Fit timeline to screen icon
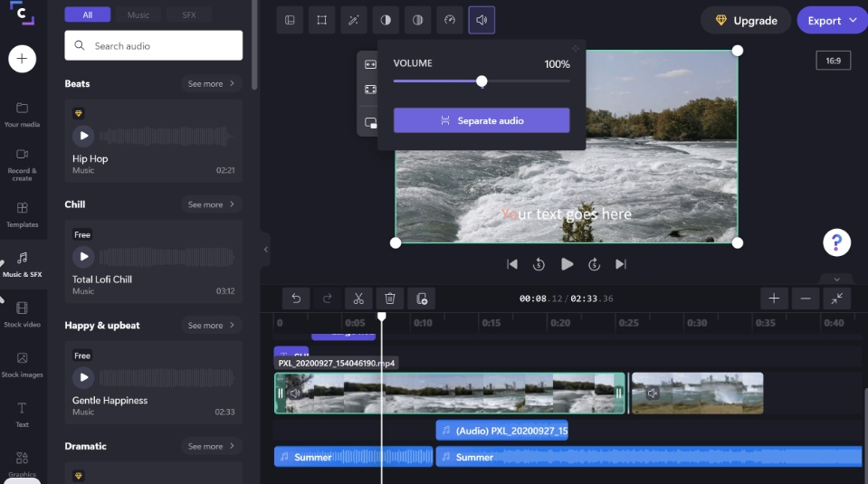 [x=837, y=299]
